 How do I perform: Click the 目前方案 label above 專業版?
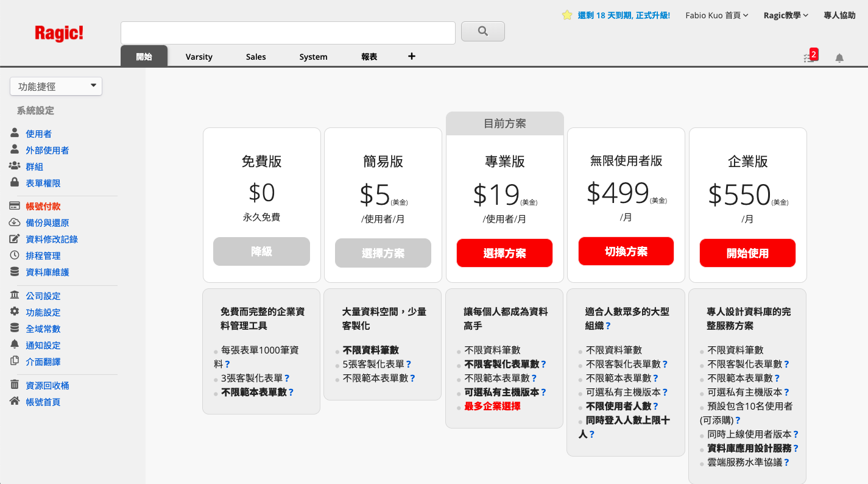click(505, 123)
